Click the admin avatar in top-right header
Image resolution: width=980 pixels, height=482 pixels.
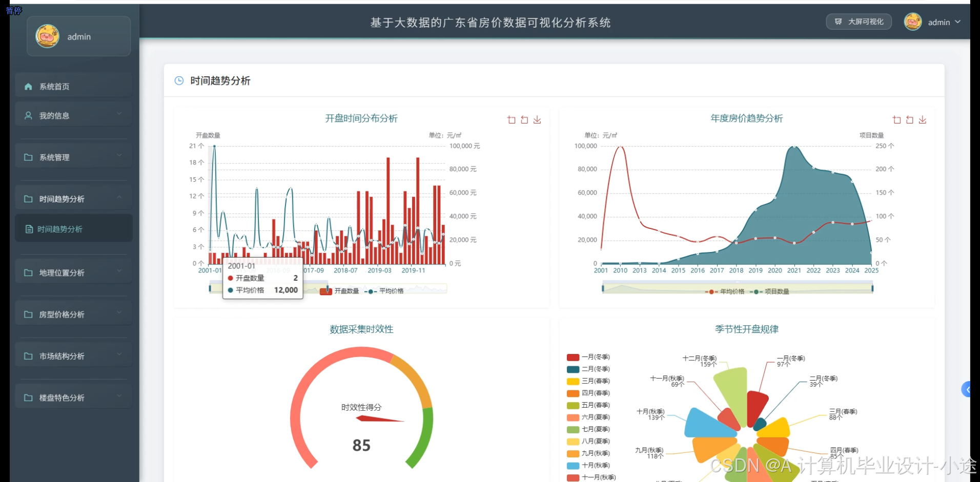point(913,22)
